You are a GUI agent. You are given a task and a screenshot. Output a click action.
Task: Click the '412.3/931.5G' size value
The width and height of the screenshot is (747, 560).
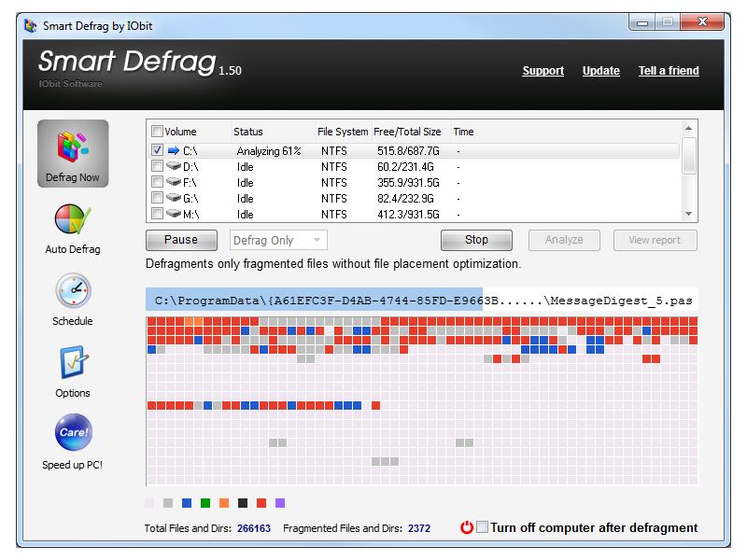coord(408,215)
